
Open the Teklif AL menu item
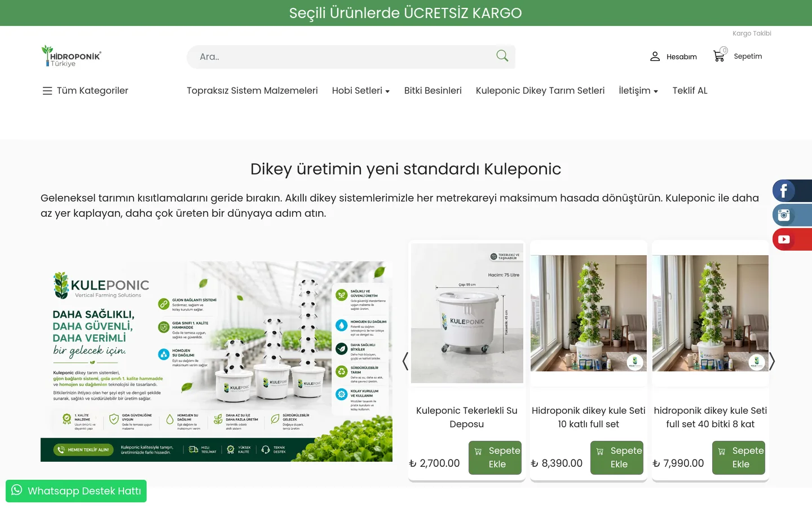click(690, 90)
